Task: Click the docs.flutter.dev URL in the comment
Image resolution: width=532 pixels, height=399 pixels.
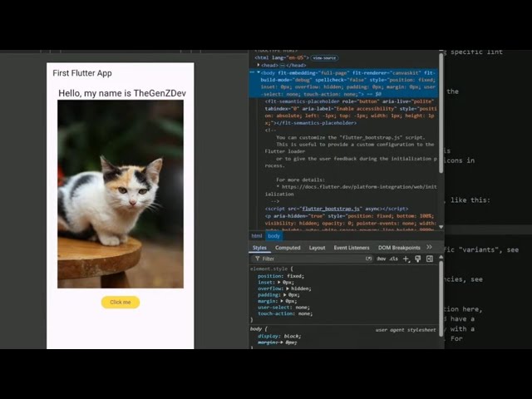Action: click(352, 190)
